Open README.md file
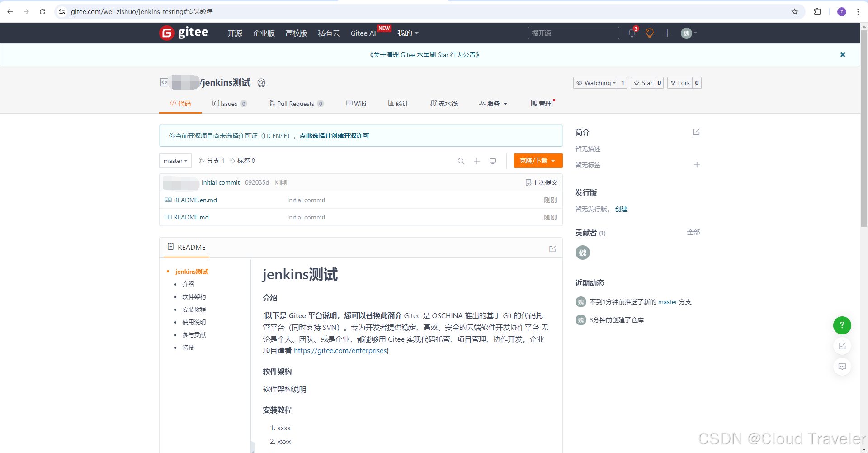This screenshot has width=868, height=453. [191, 217]
